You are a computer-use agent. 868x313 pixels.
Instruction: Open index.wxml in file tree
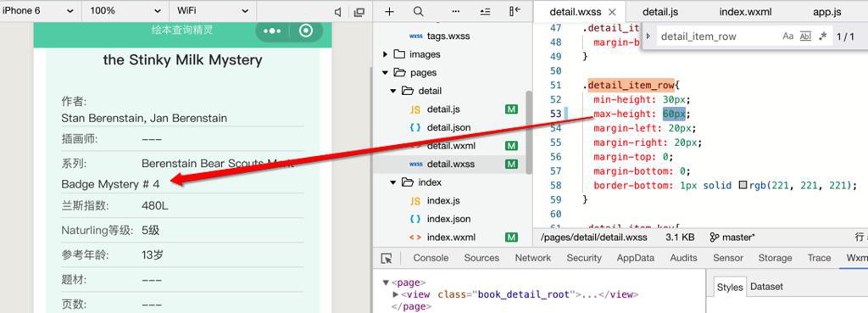pos(451,238)
